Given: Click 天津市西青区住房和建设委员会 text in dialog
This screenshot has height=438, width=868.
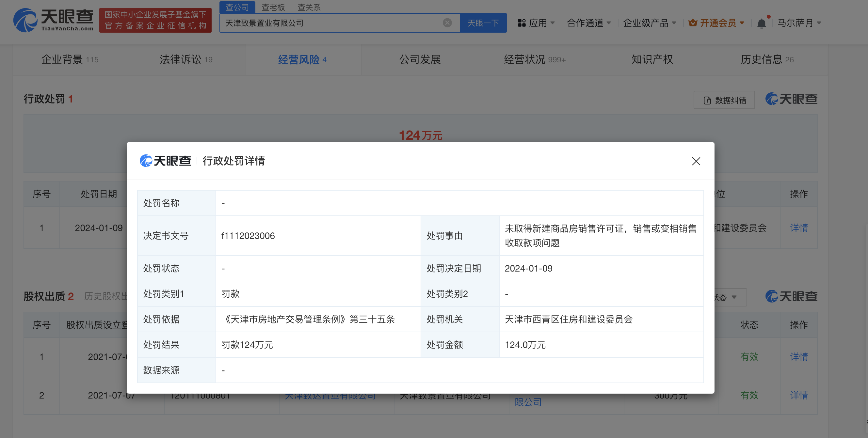Looking at the screenshot, I should tap(569, 319).
